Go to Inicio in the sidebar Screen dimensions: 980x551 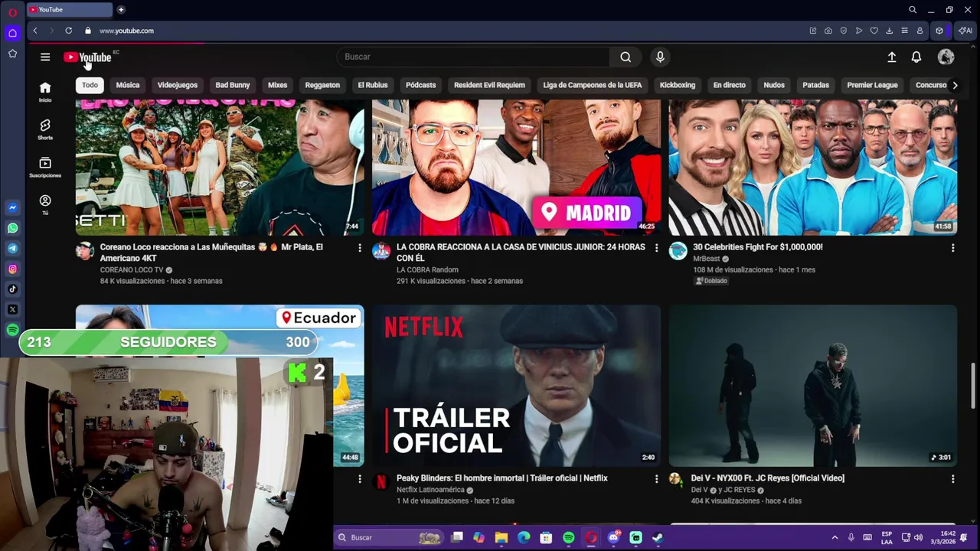(45, 92)
